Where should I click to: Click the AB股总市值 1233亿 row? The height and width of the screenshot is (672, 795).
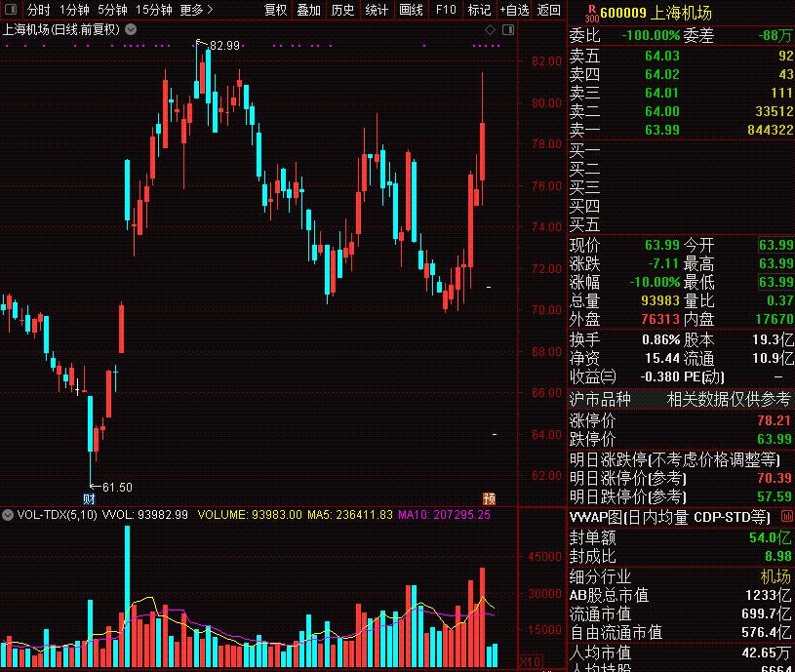pyautogui.click(x=681, y=596)
